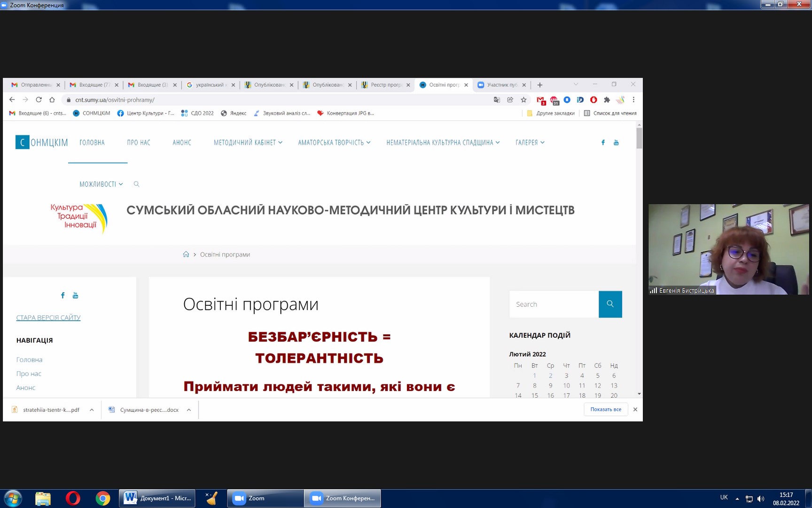Viewport: 812px width, 508px height.
Task: Click the YouTube icon in site header
Action: (616, 143)
